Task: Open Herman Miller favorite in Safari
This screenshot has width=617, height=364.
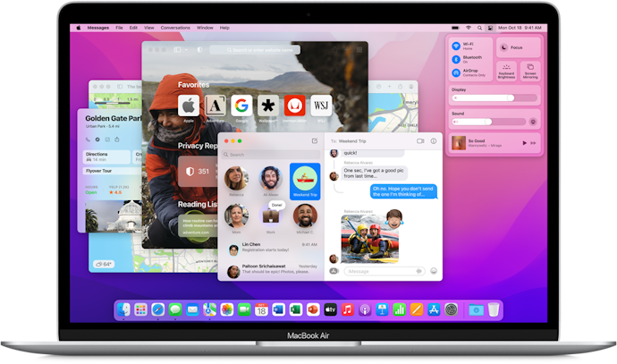Action: pyautogui.click(x=294, y=106)
